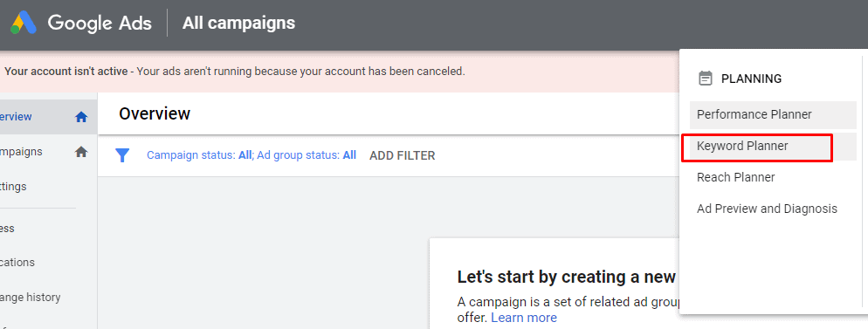Click the Google Ads text in header
This screenshot has height=329, width=868.
point(100,23)
